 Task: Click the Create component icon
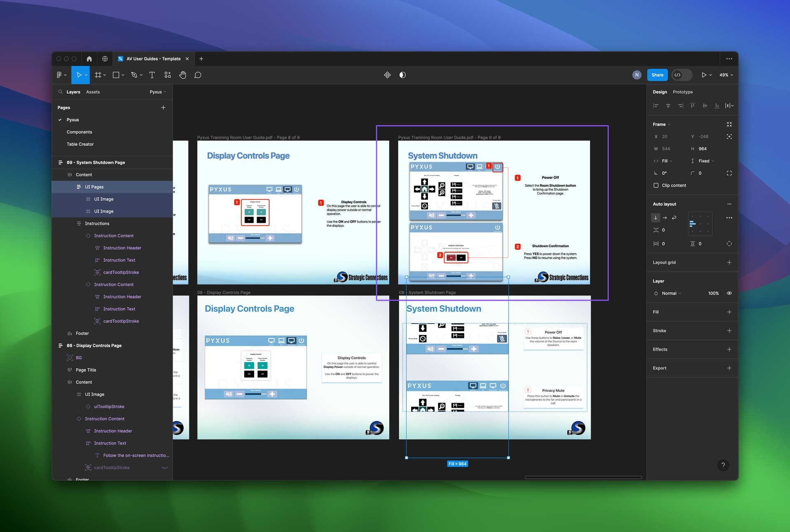(x=387, y=75)
